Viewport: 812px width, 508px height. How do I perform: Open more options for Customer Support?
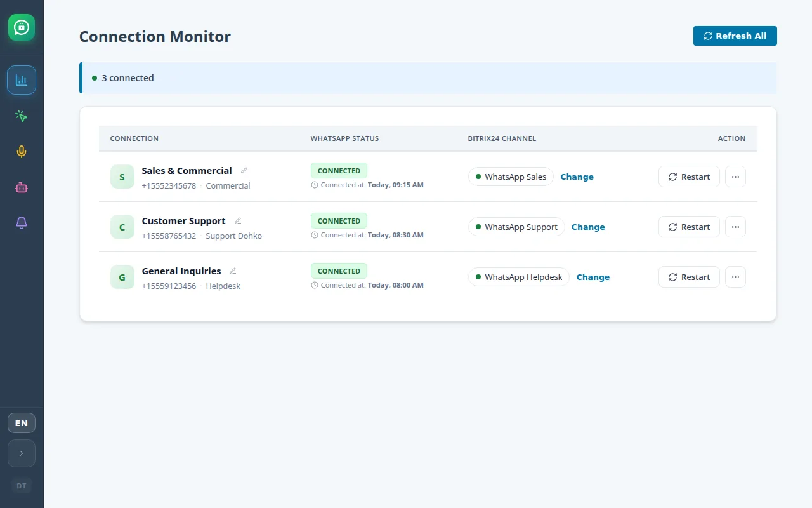click(x=735, y=227)
